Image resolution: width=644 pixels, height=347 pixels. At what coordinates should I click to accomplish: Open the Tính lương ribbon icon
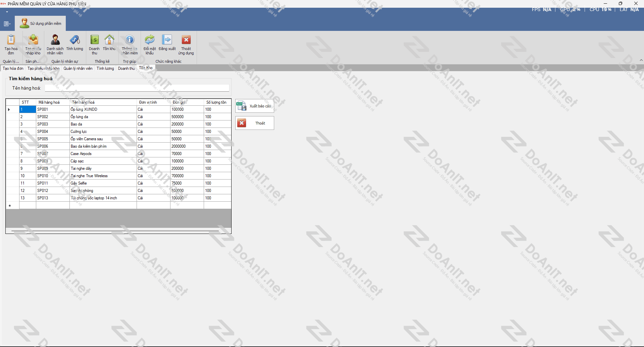pyautogui.click(x=75, y=43)
